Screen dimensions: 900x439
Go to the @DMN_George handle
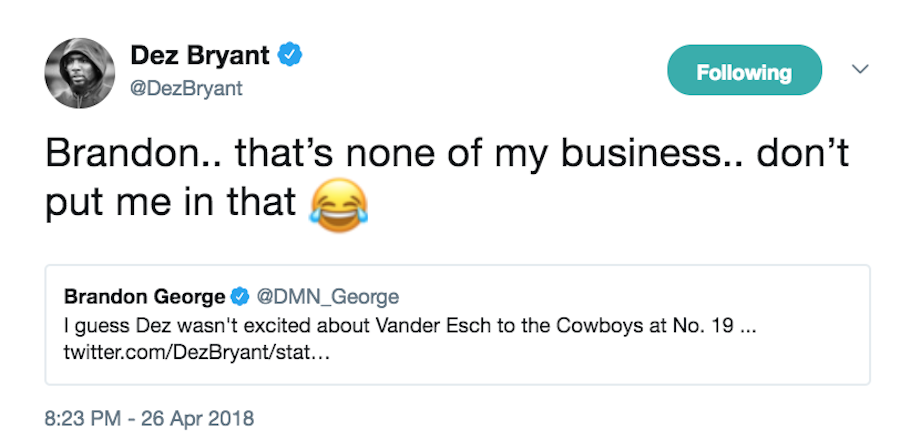(327, 296)
